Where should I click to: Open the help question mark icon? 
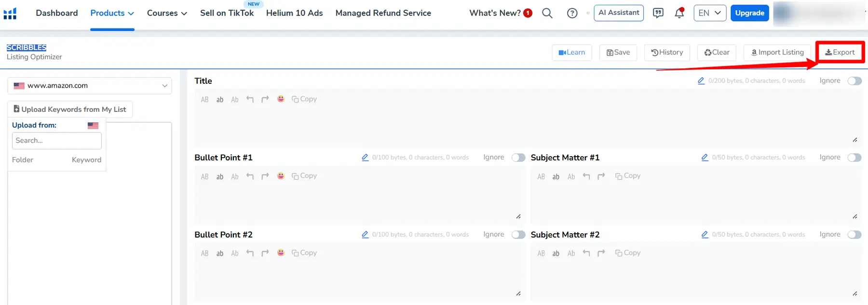[x=572, y=13]
